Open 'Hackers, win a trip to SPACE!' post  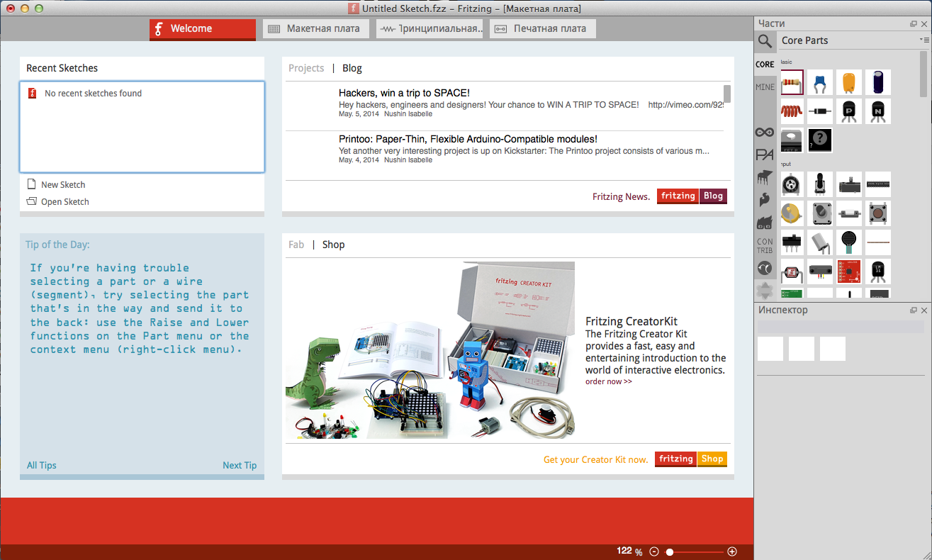[x=404, y=93]
